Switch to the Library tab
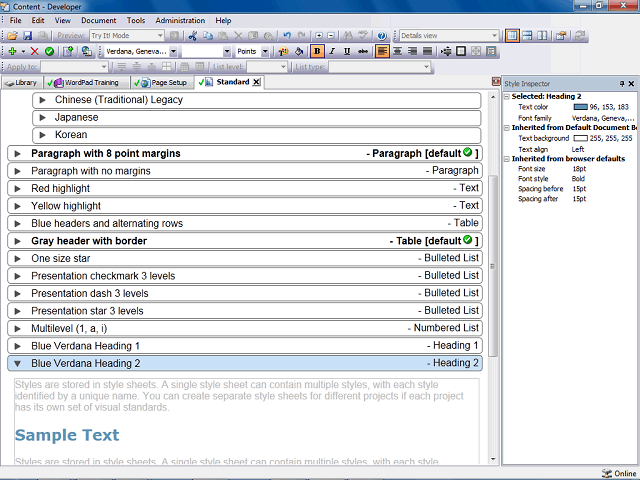640x480 pixels. coord(21,82)
